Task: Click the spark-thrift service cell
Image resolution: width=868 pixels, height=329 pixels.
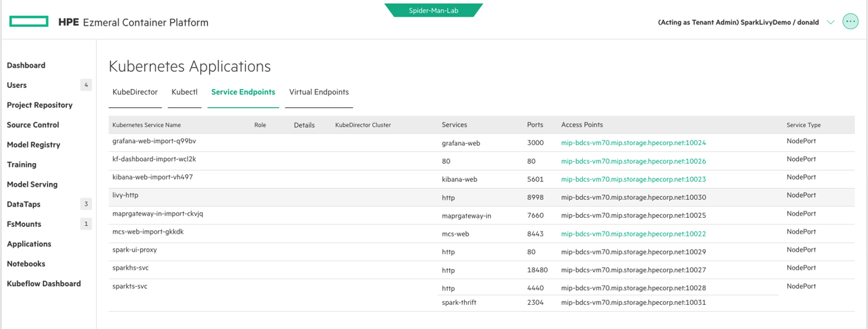Action: click(459, 302)
